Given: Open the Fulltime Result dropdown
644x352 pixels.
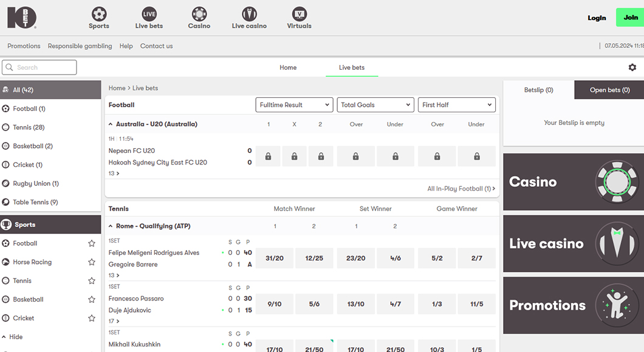Looking at the screenshot, I should pos(294,105).
